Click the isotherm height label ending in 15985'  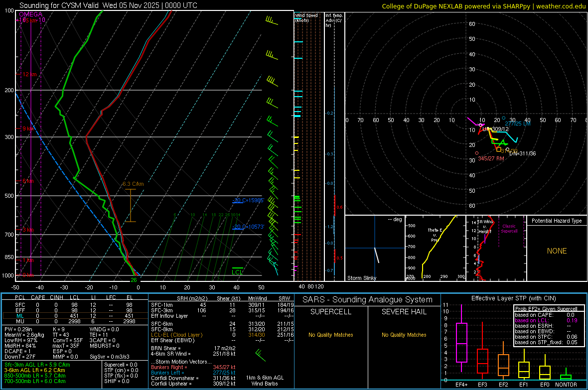coord(248,200)
